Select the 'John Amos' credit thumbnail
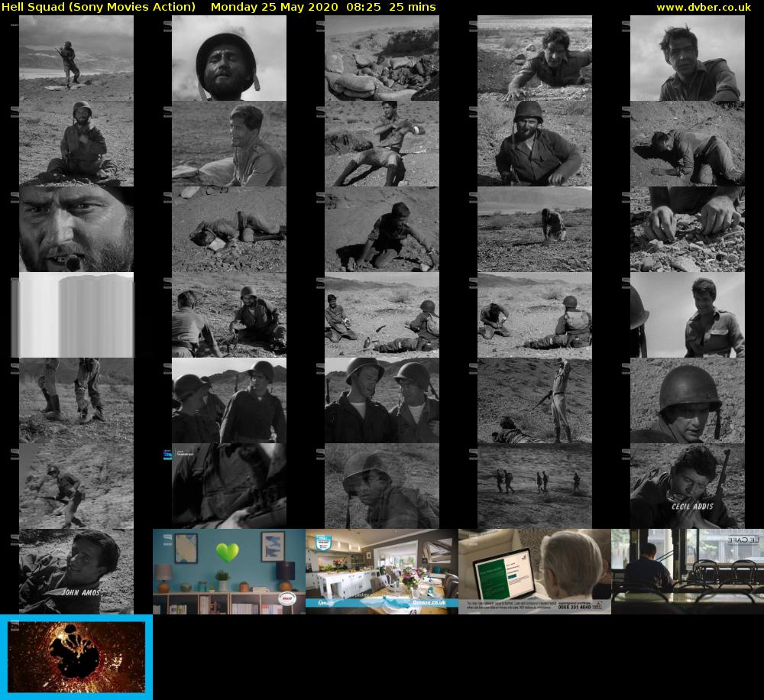Viewport: 764px width, 700px height. click(76, 572)
